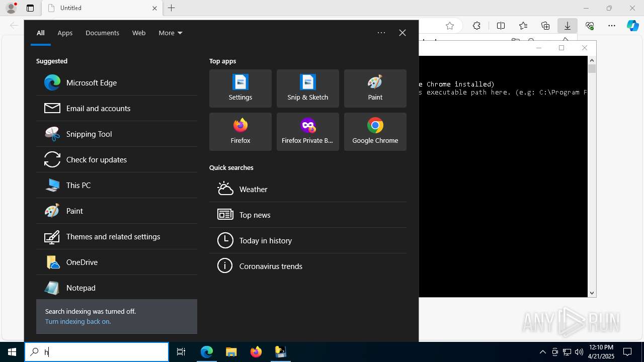Select the All search tab
Image resolution: width=644 pixels, height=362 pixels.
41,33
